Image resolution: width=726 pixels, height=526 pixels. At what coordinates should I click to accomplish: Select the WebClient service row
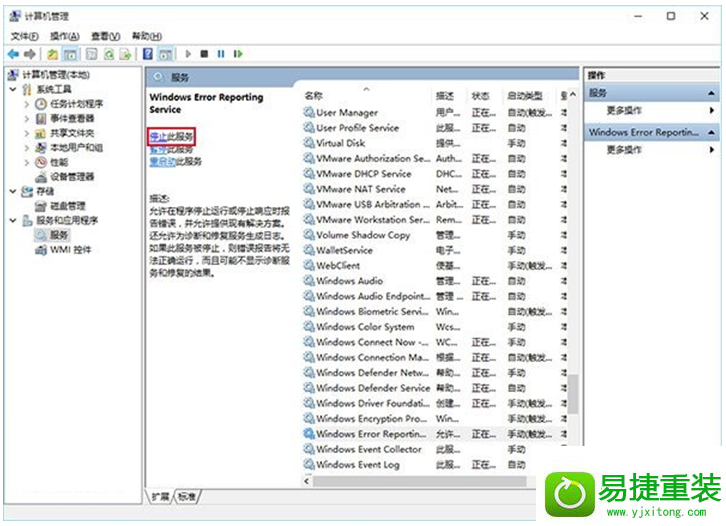[434, 265]
